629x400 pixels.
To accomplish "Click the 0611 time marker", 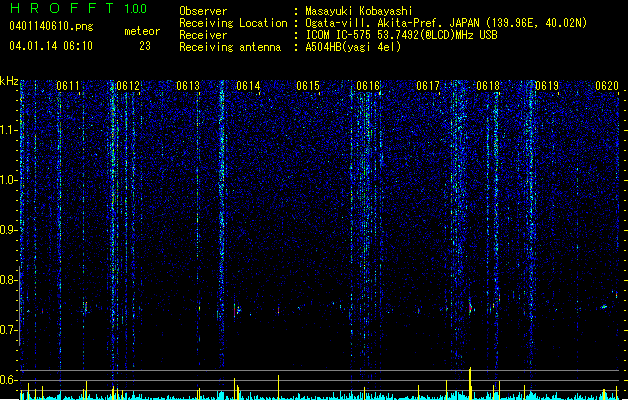I will [x=68, y=86].
